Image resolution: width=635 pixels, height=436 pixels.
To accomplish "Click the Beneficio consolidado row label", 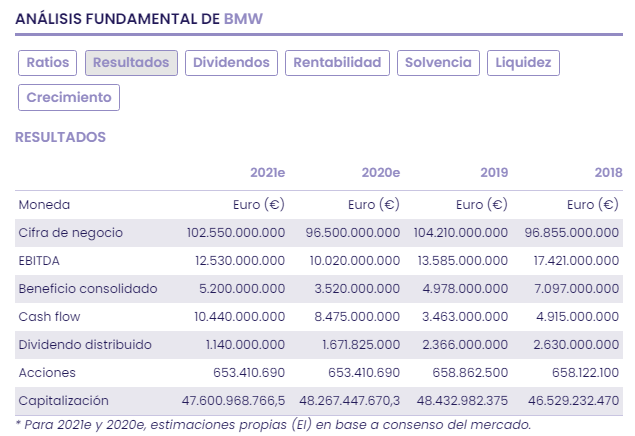I will (88, 289).
